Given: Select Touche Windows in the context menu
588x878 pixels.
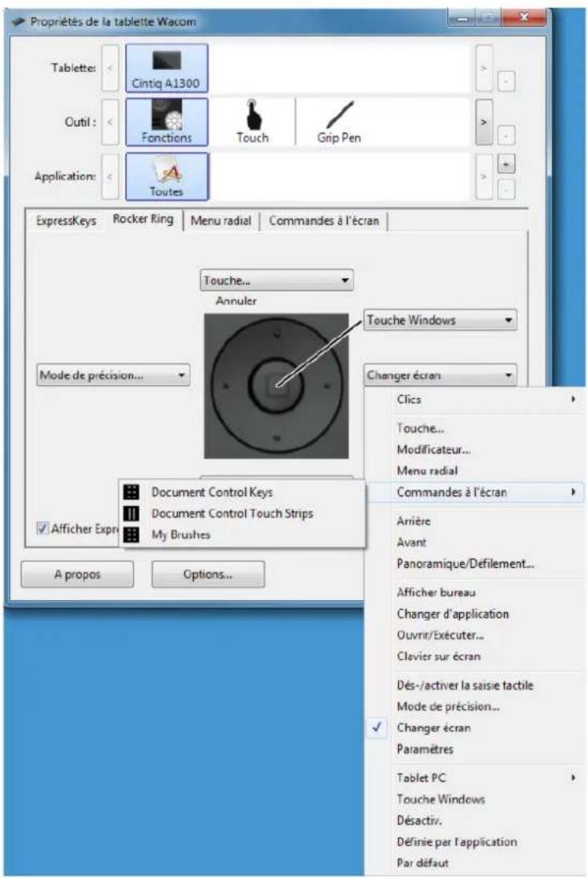Looking at the screenshot, I should point(475,799).
